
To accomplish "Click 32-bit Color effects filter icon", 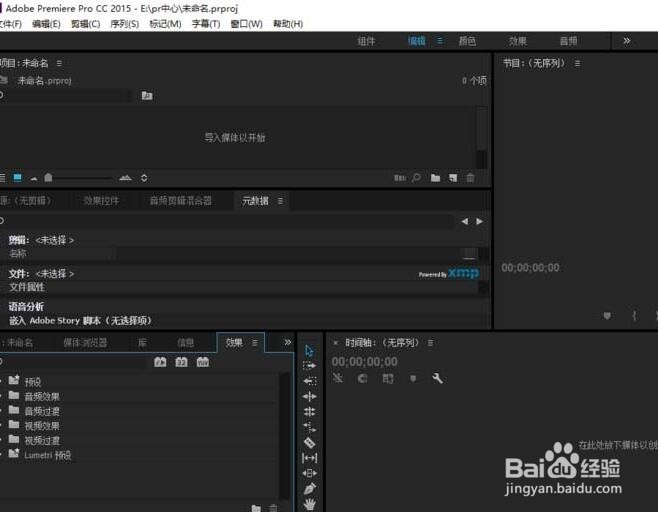I will click(181, 362).
